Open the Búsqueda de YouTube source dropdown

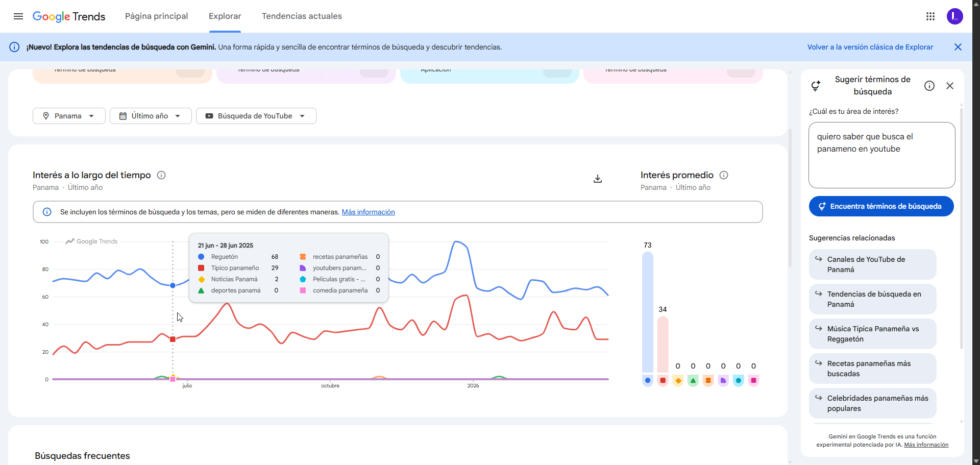tap(256, 116)
